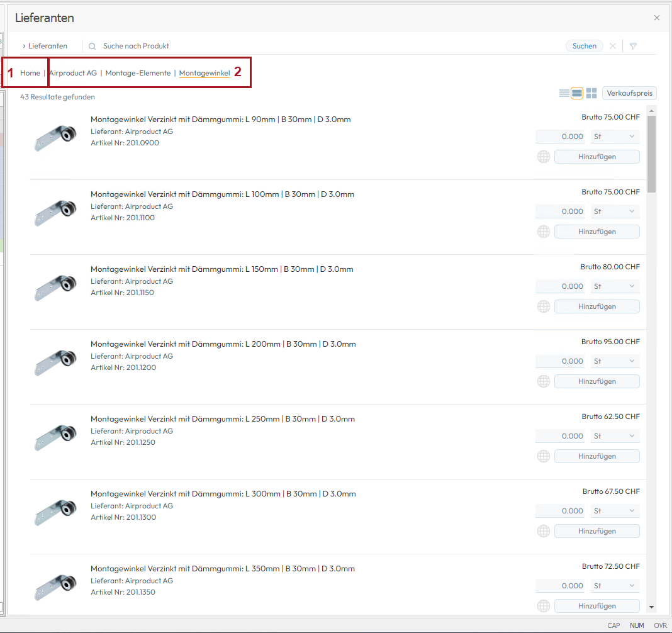Click the search magnifier icon
672x633 pixels.
click(92, 46)
